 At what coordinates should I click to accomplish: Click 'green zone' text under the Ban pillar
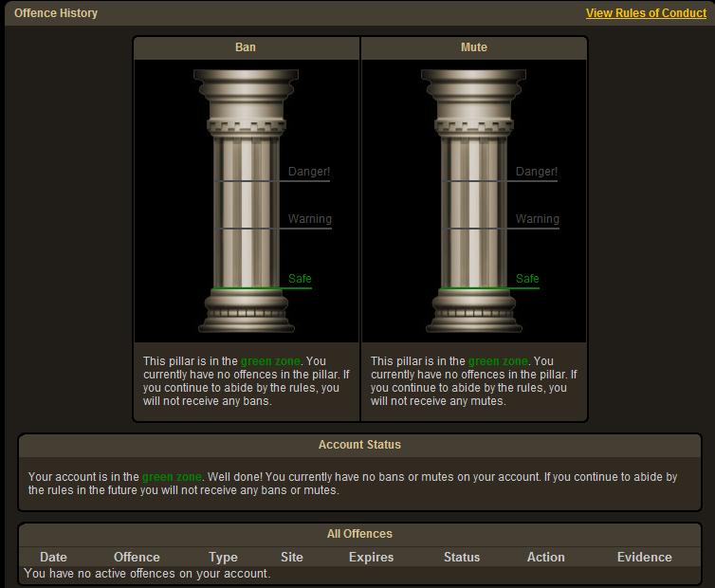click(x=270, y=361)
